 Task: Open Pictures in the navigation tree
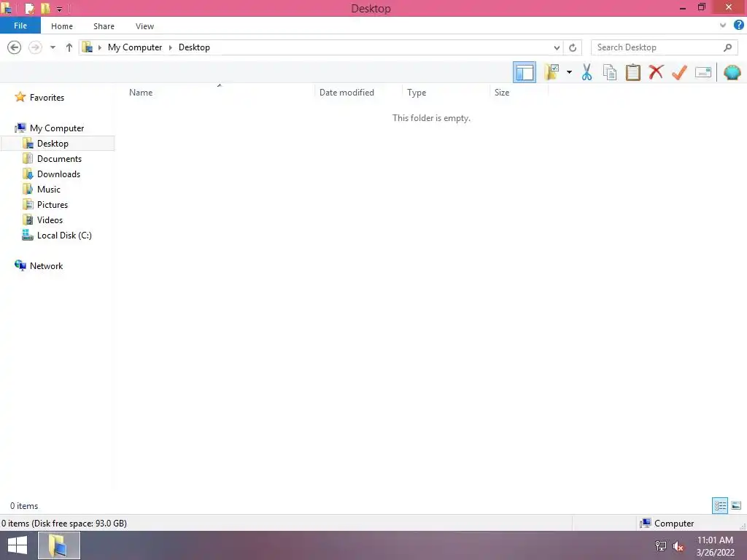point(53,204)
